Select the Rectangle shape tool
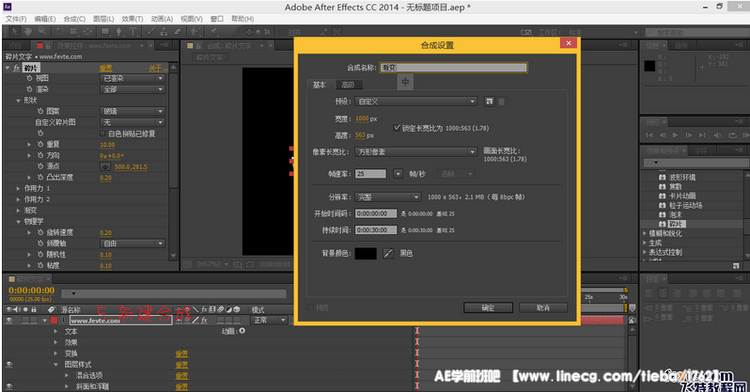The image size is (750, 392). tap(105, 32)
